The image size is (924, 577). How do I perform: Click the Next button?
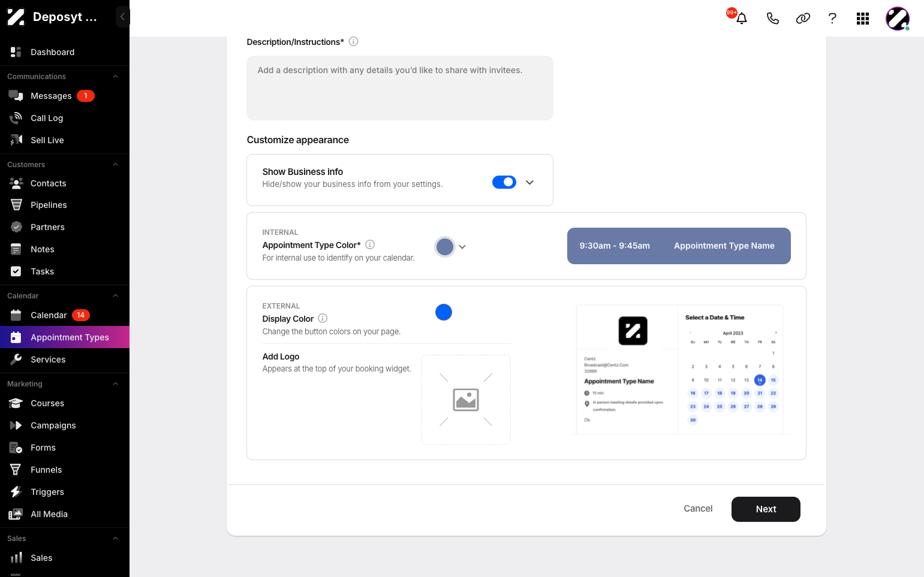click(x=766, y=509)
